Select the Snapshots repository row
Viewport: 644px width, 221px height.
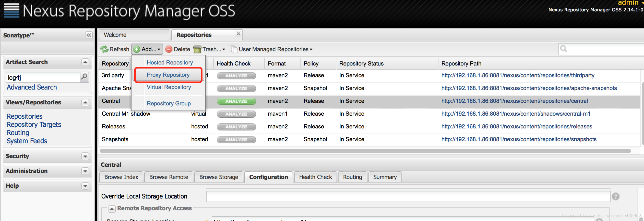[369, 139]
